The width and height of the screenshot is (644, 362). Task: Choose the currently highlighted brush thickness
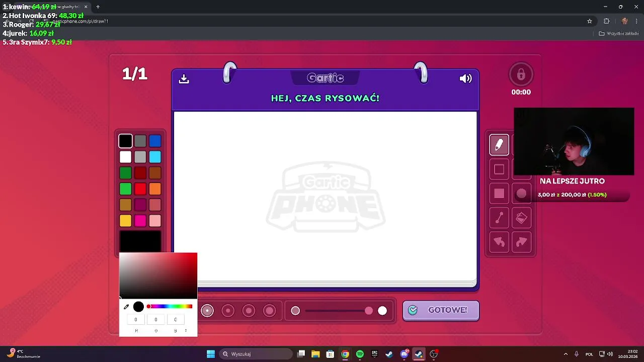(207, 311)
